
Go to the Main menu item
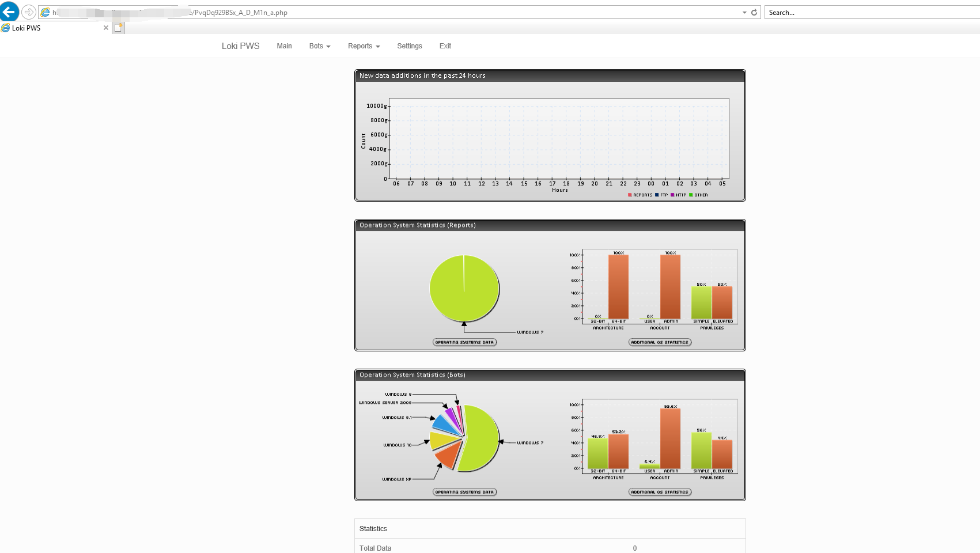(284, 46)
